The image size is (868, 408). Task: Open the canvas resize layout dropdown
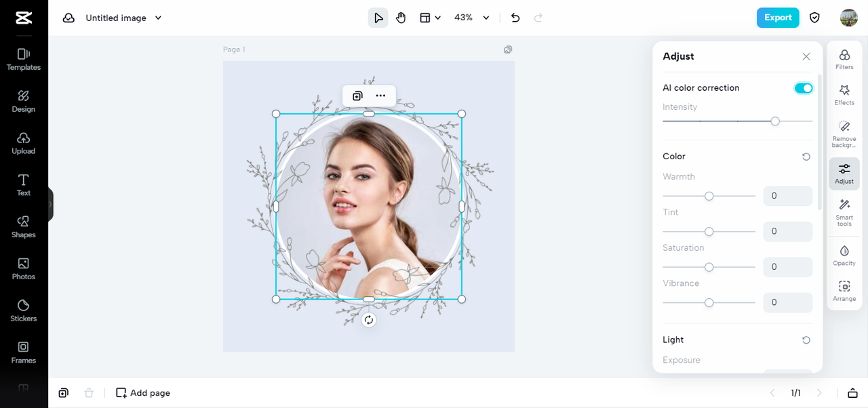(430, 18)
